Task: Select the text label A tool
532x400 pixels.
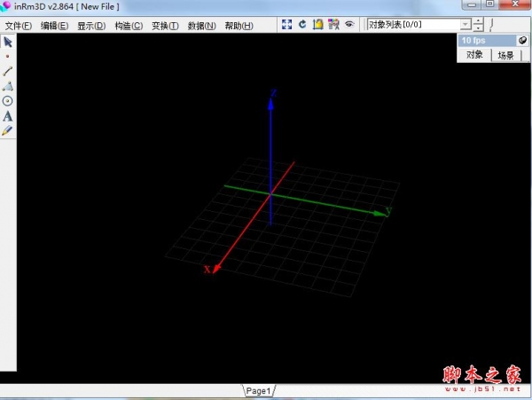Action: click(x=8, y=115)
